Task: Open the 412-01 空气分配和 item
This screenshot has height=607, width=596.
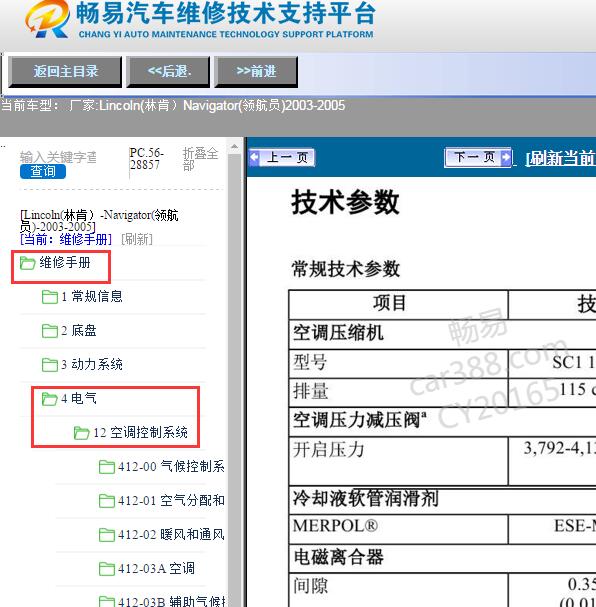Action: pyautogui.click(x=171, y=501)
